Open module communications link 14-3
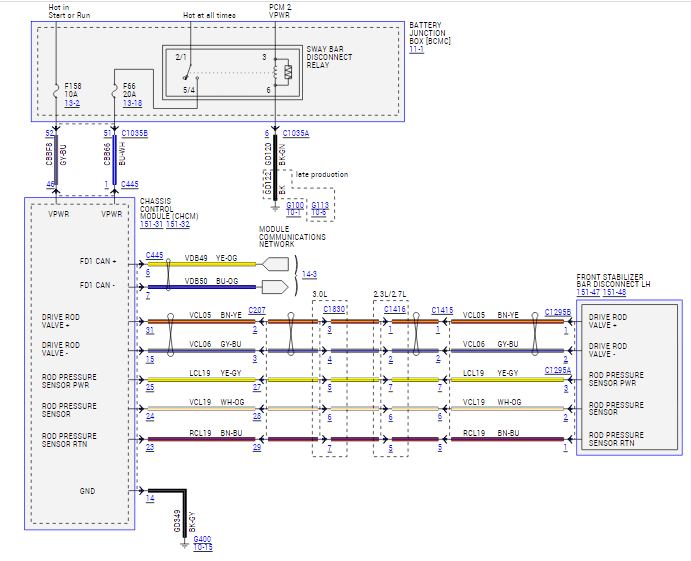Viewport: 691px width, 561px height. click(309, 274)
